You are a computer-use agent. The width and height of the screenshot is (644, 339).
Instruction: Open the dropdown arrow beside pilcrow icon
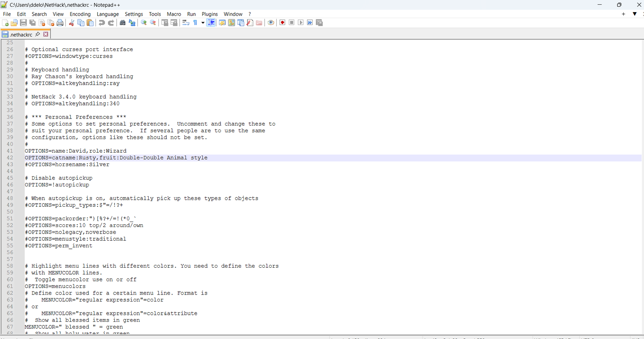tap(203, 23)
